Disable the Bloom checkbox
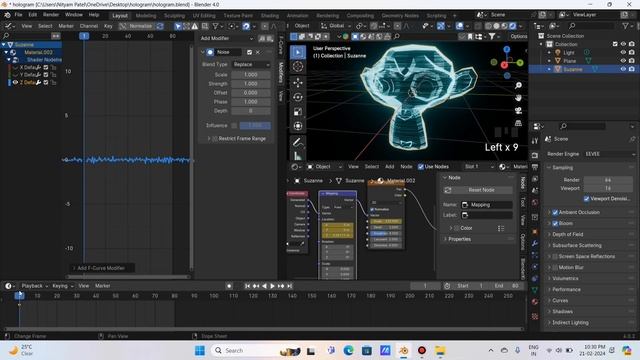640x360 pixels. pos(555,224)
